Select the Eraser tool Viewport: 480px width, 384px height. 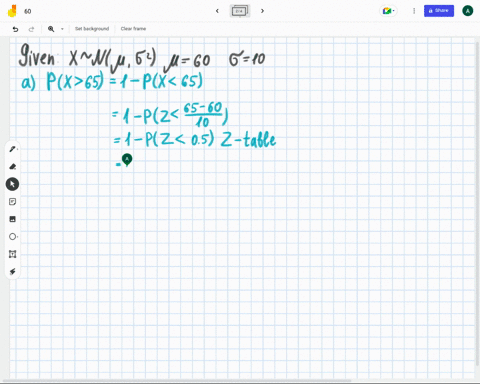[x=12, y=166]
